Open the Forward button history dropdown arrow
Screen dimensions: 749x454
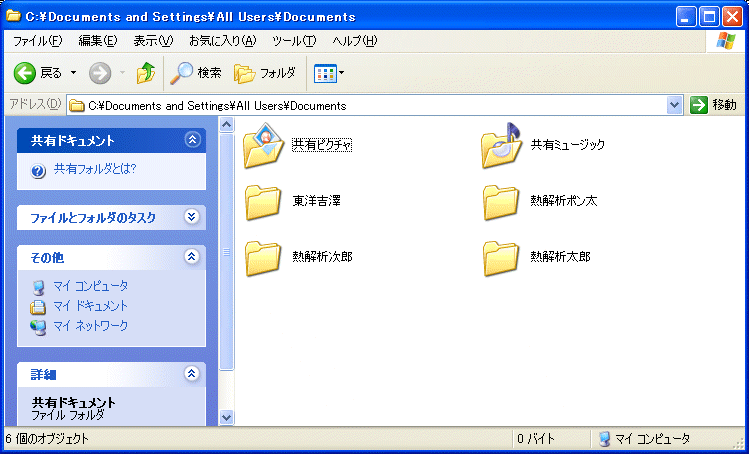click(x=123, y=73)
